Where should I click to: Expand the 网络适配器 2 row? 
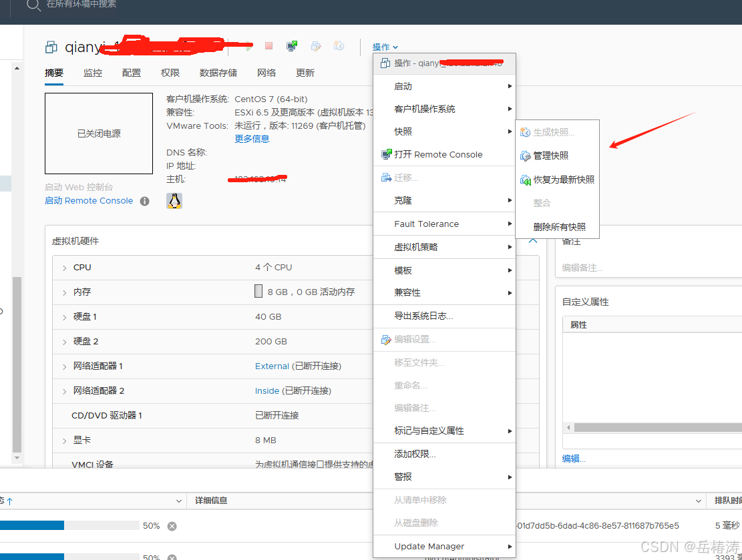coord(64,391)
